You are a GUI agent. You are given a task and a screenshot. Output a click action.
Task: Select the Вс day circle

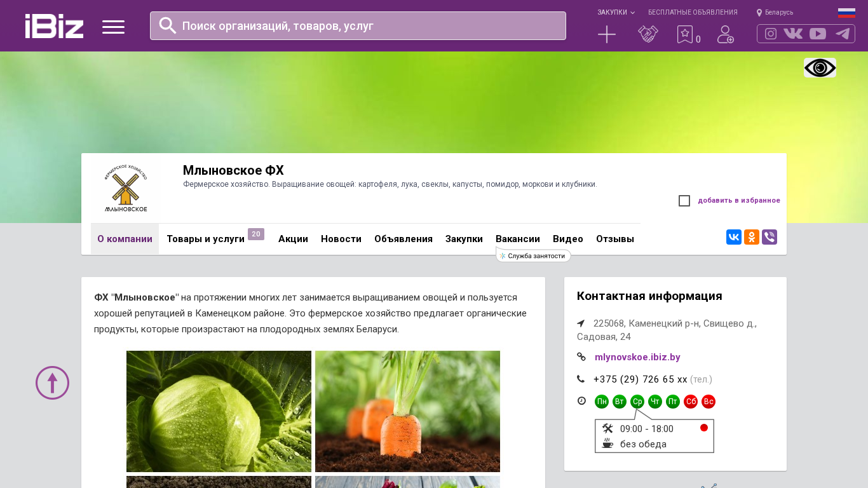[709, 402]
